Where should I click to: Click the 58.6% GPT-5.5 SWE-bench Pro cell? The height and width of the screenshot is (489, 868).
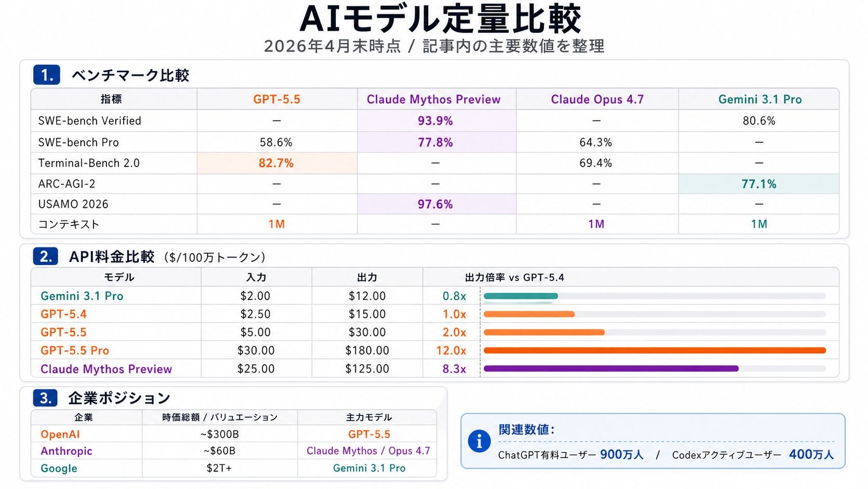tap(276, 142)
